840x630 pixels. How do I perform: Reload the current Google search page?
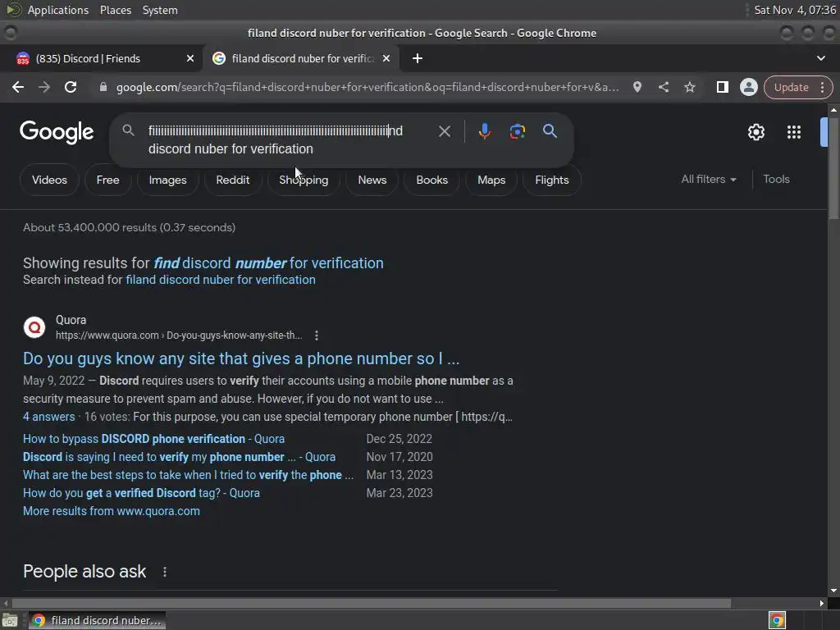click(71, 87)
